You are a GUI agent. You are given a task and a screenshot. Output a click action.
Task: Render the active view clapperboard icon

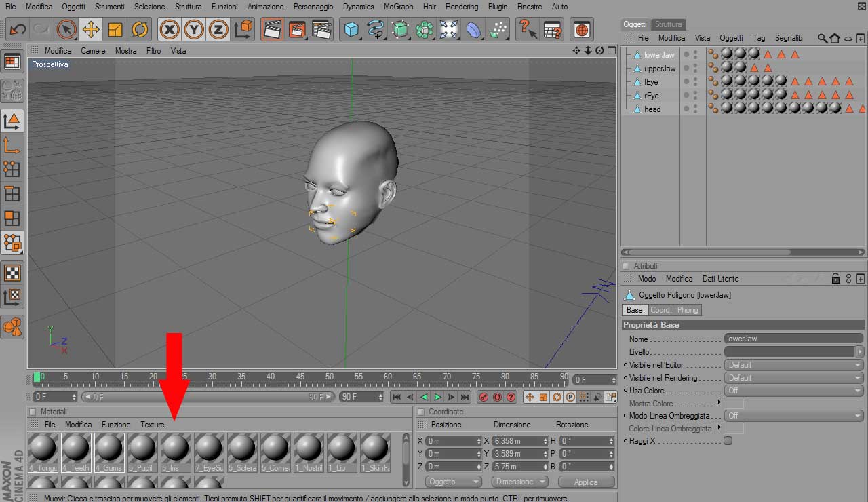point(273,29)
